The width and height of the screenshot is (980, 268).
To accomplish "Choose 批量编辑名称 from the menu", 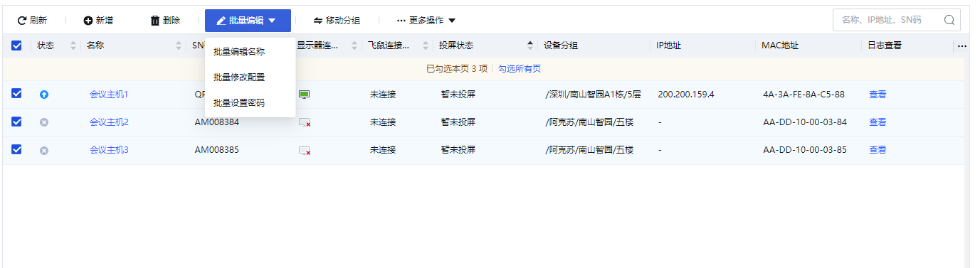I will (x=239, y=52).
